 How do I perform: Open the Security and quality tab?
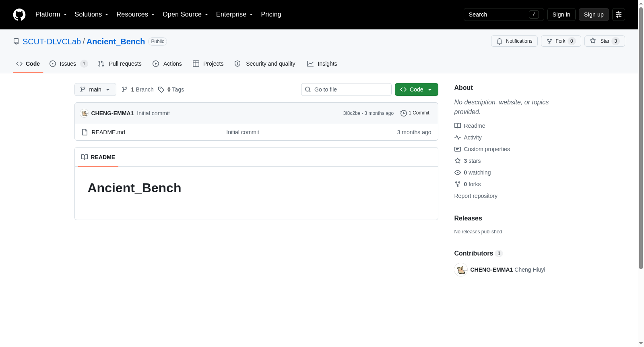coord(265,64)
